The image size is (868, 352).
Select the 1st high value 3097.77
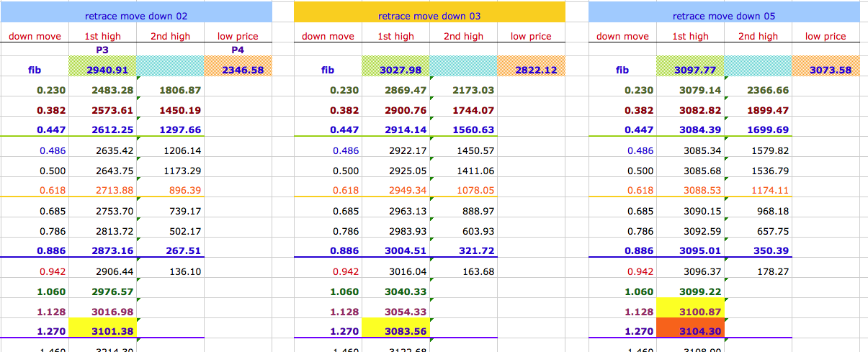pos(691,67)
